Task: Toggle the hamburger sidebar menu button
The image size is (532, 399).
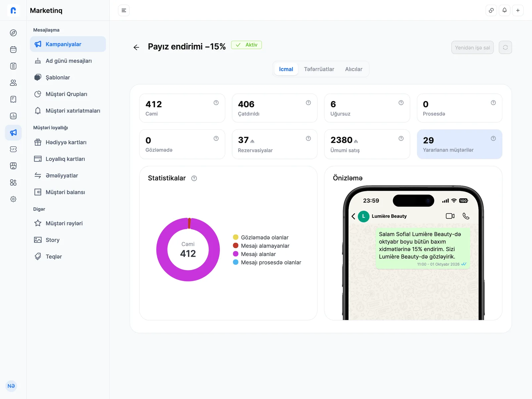Action: click(x=124, y=10)
